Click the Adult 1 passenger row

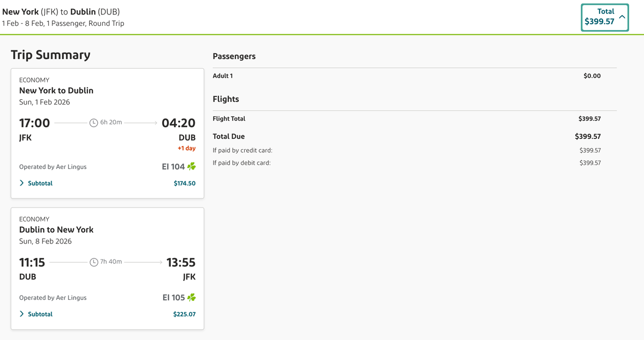pyautogui.click(x=223, y=76)
